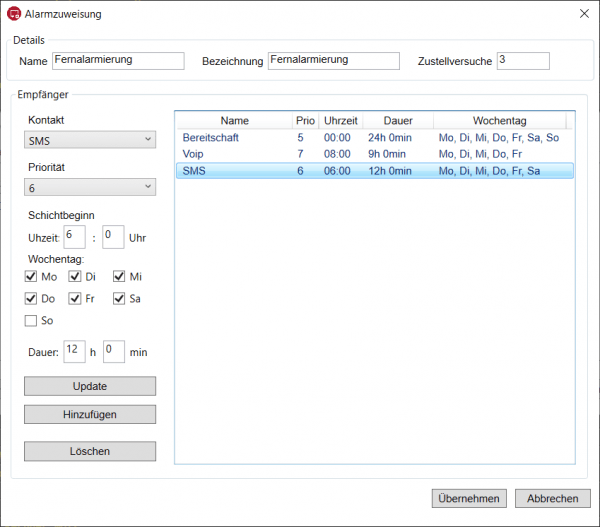The width and height of the screenshot is (600, 527).
Task: Close the Alarmzuweisung dialog window
Action: pos(584,14)
